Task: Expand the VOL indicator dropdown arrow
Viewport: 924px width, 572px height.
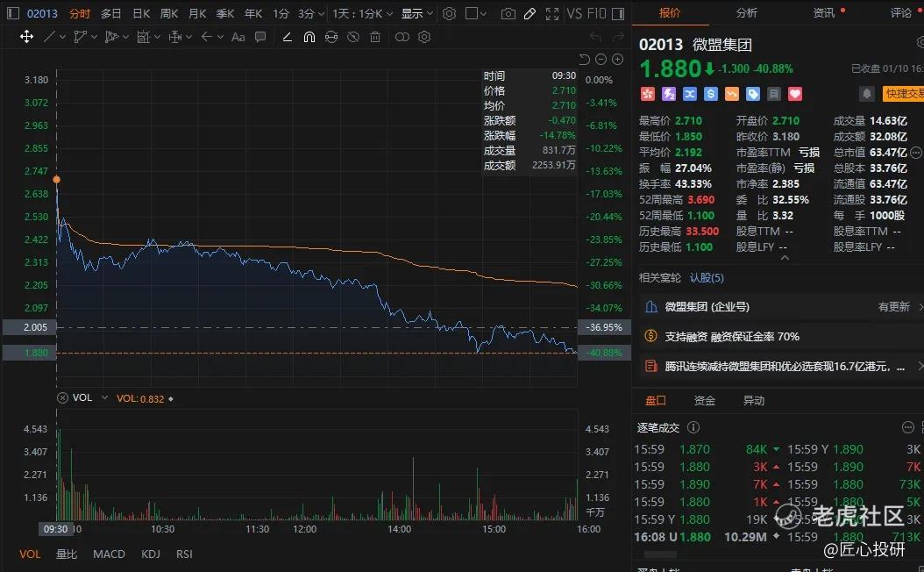Action: [x=104, y=398]
